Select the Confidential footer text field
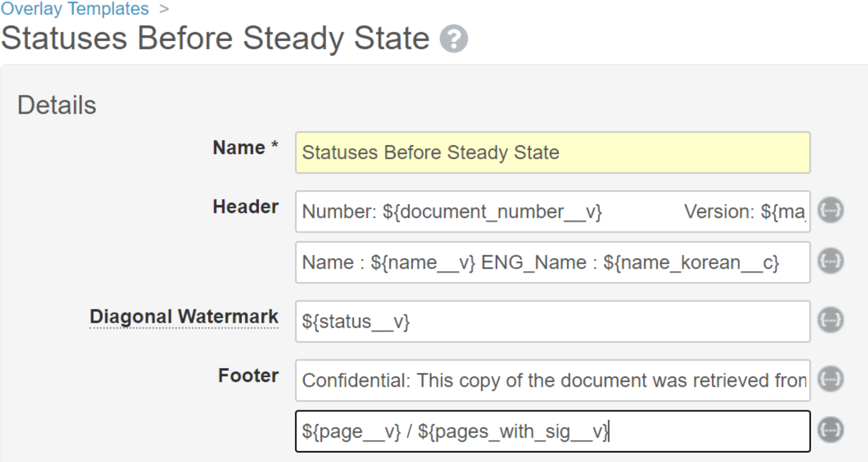Viewport: 868px width, 462px height. click(553, 380)
